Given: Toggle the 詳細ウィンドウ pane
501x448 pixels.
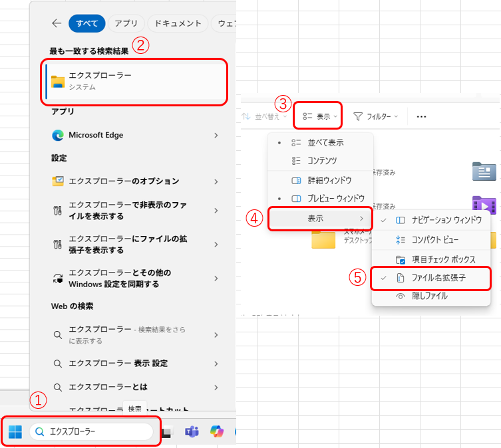Looking at the screenshot, I should point(320,180).
